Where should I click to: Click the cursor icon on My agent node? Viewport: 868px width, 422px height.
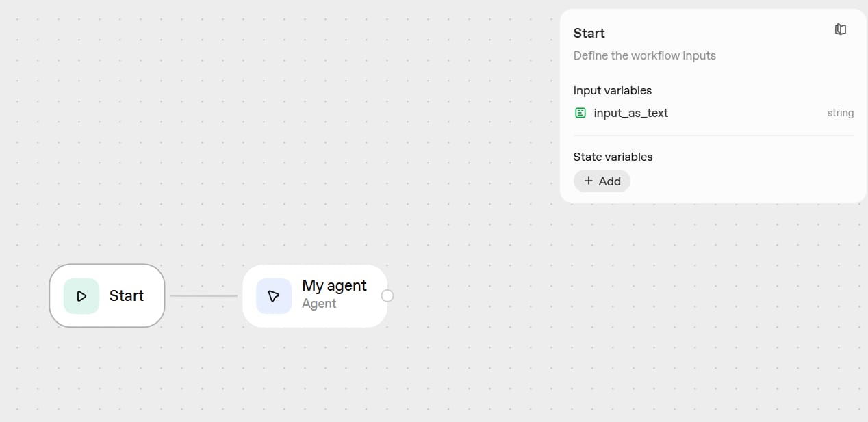(x=274, y=296)
